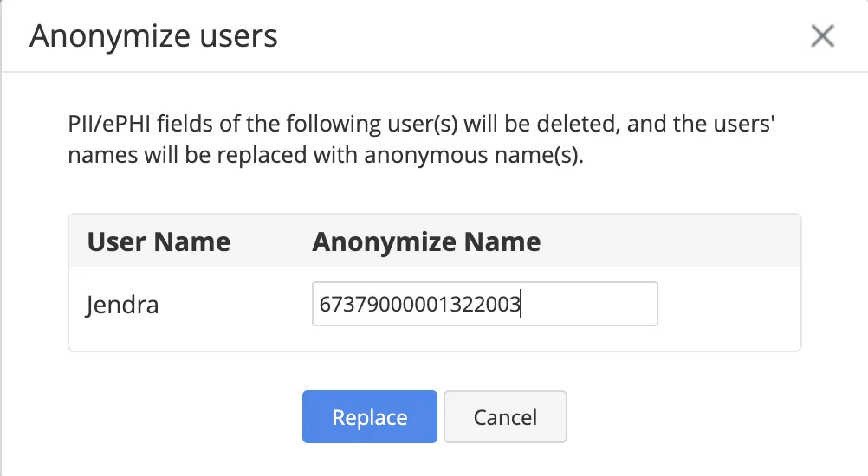Click the User Name column header
868x476 pixels.
[x=159, y=241]
